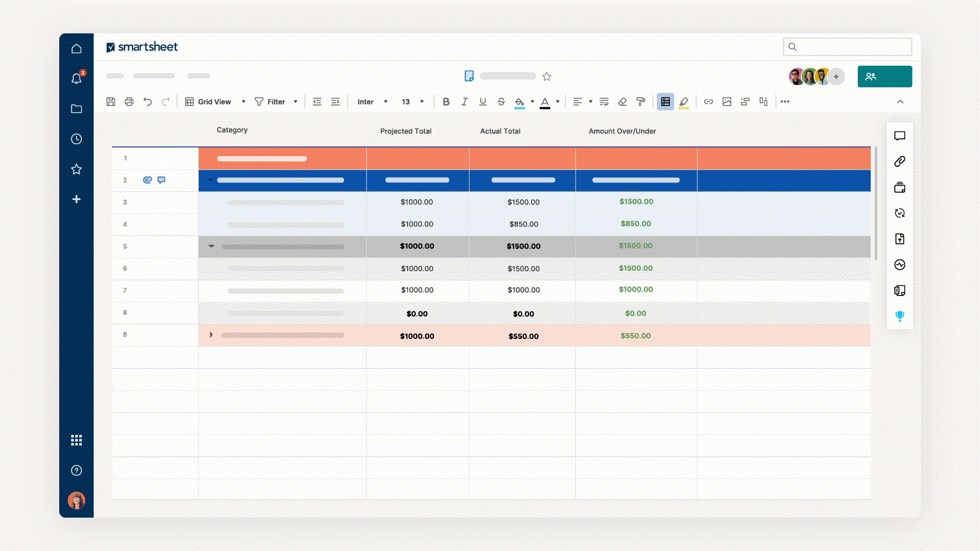
Task: Open the overflow menu with three dots
Action: point(785,101)
